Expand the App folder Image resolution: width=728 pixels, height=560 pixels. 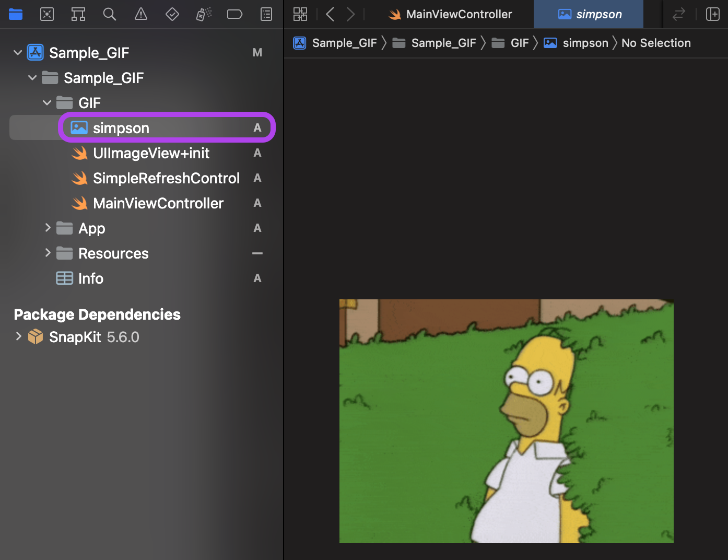coord(48,227)
